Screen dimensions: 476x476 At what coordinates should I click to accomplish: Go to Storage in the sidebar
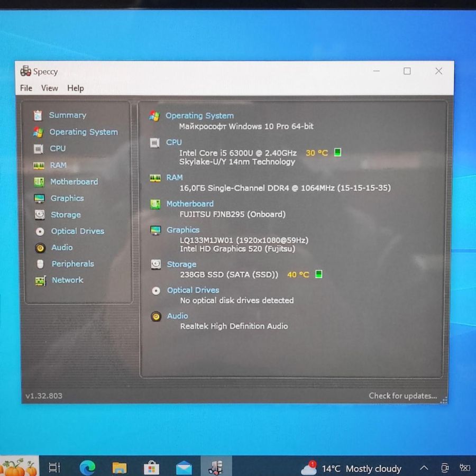[66, 215]
